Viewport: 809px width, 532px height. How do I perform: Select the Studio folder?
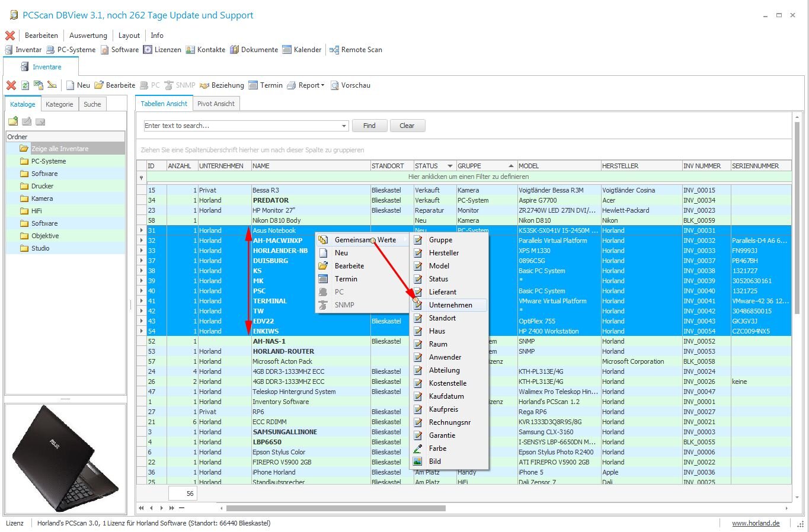click(x=40, y=248)
